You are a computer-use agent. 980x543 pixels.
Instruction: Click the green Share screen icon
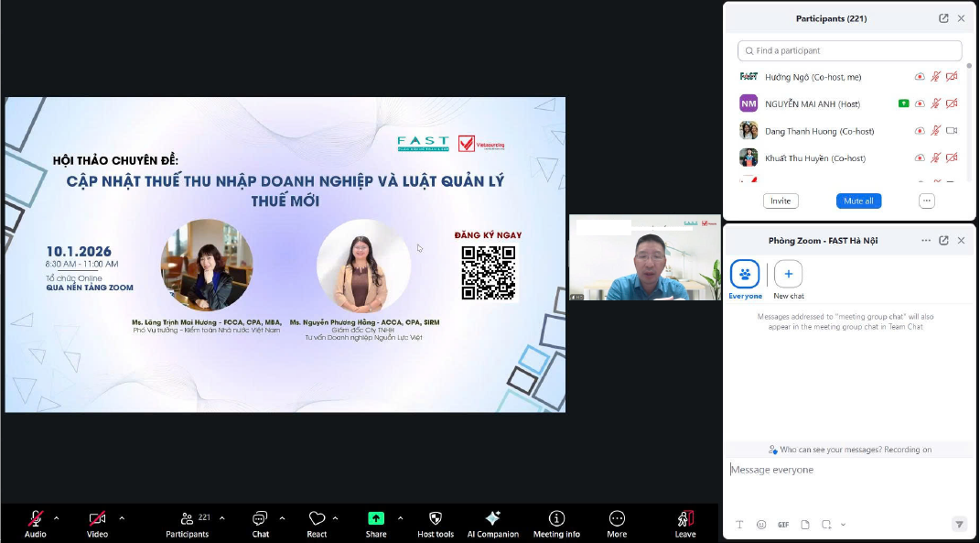coord(375,519)
